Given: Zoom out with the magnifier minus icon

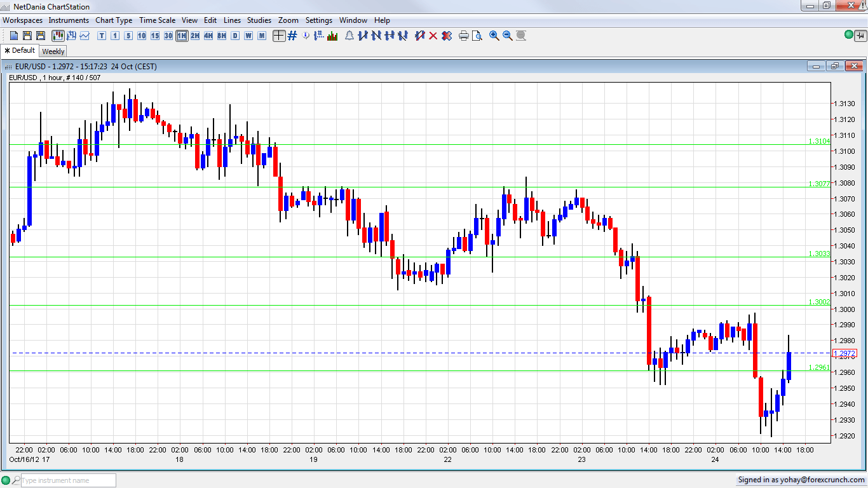Looking at the screenshot, I should pos(508,36).
